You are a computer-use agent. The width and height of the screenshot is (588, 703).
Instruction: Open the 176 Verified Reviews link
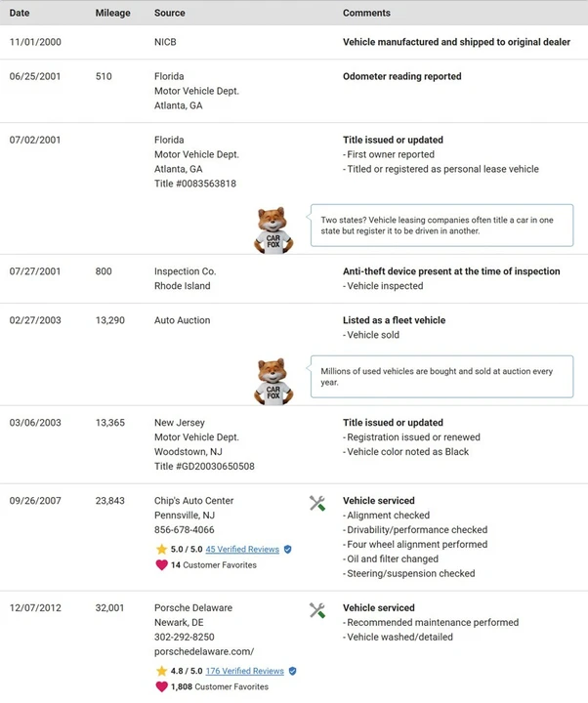pyautogui.click(x=245, y=671)
